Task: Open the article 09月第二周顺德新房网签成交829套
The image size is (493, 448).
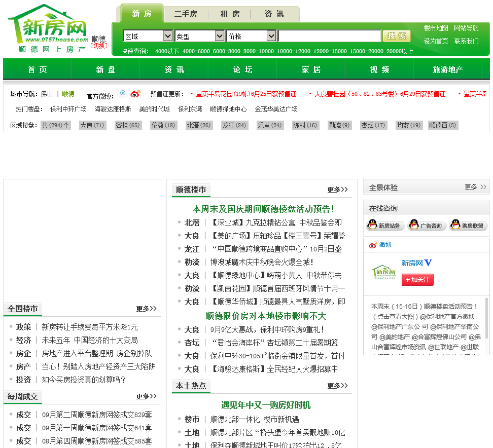Action: [x=97, y=415]
